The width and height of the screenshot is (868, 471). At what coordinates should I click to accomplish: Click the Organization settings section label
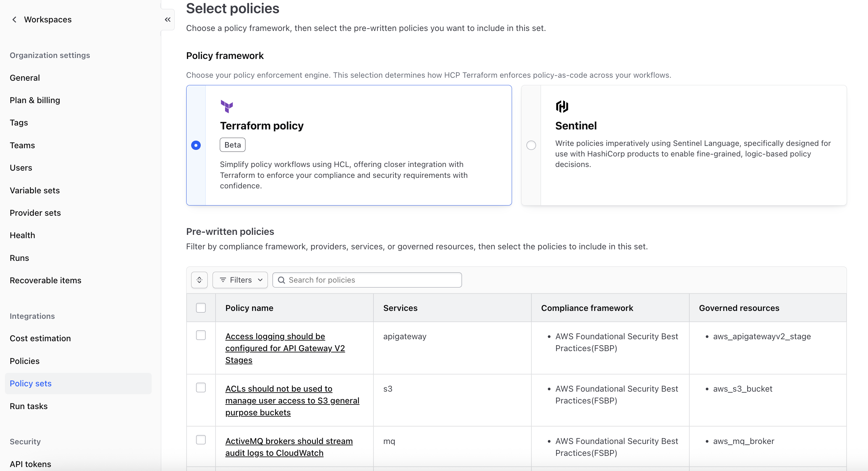pos(50,55)
